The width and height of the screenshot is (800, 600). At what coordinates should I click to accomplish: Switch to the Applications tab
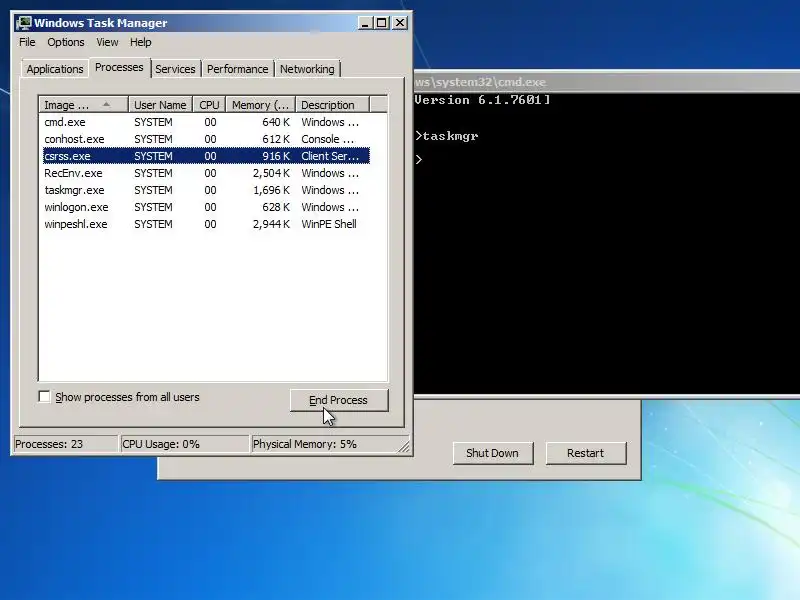tap(55, 69)
